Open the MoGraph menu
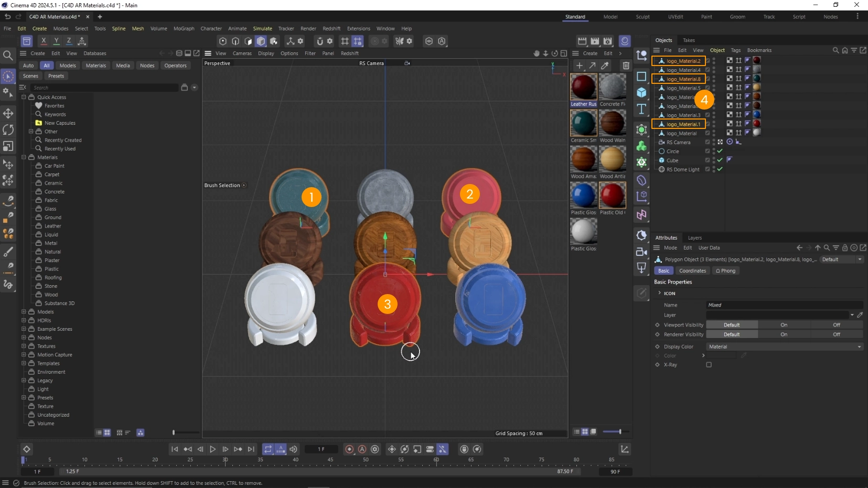 point(184,28)
